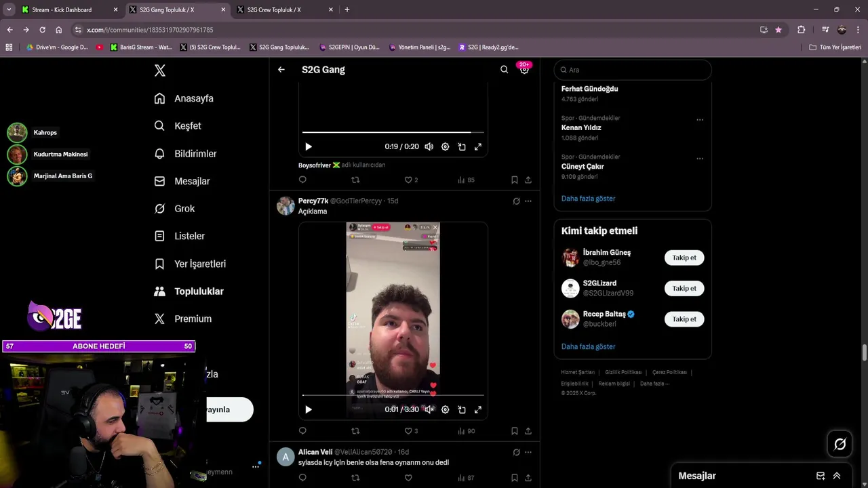Share the post with 90 views
This screenshot has width=868, height=488.
[x=528, y=430]
